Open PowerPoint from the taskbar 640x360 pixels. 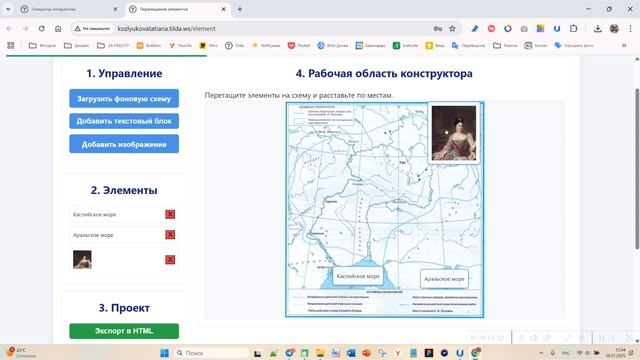pos(367,353)
